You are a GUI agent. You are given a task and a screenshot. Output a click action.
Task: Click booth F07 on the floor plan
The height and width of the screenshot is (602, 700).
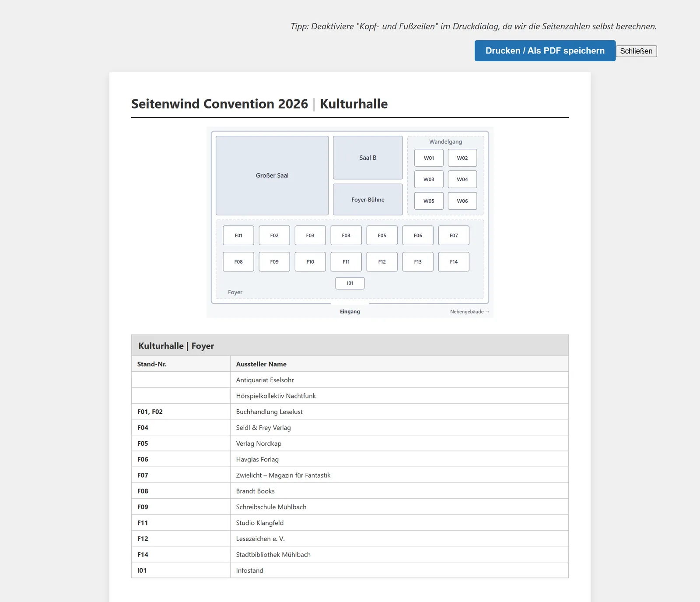click(x=454, y=236)
